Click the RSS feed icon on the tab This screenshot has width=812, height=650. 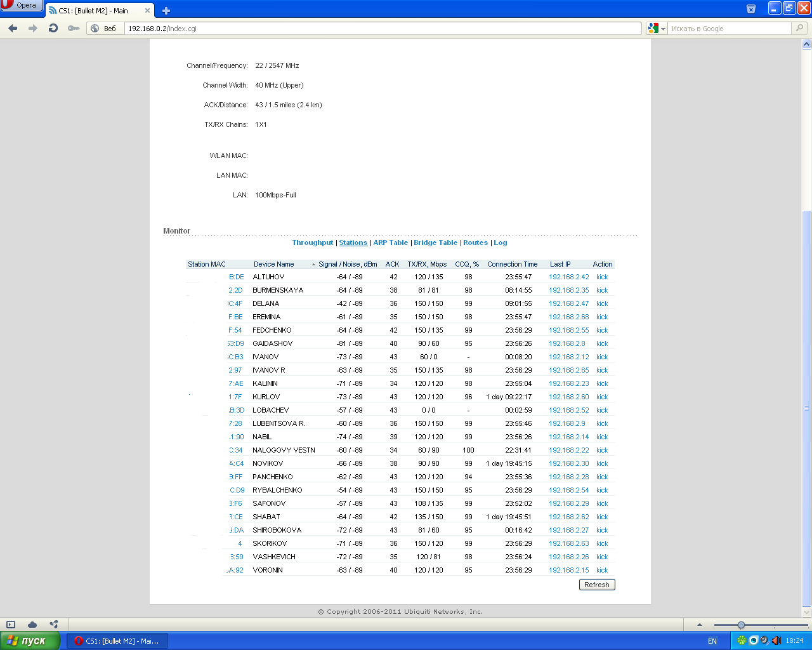[x=53, y=11]
